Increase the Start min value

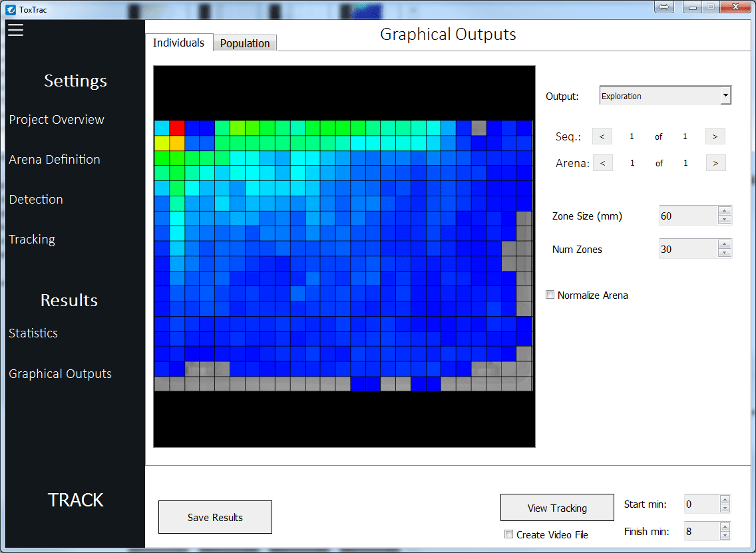[x=723, y=500]
